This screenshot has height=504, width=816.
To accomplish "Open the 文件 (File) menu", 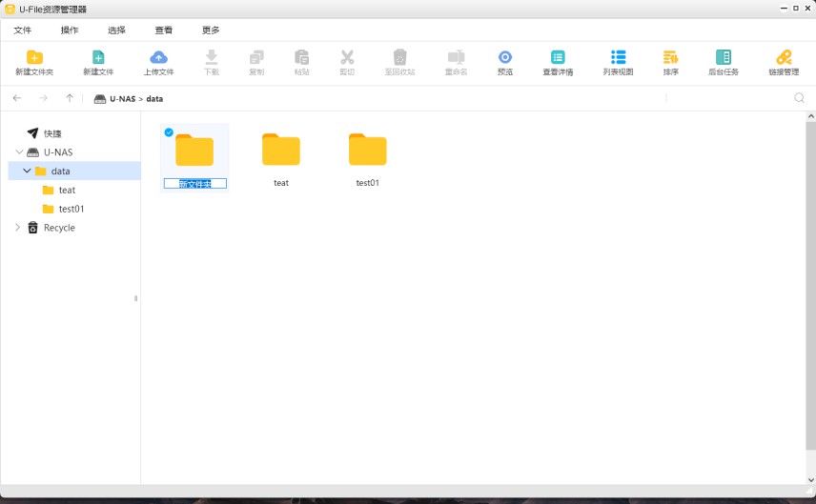I will click(x=23, y=30).
